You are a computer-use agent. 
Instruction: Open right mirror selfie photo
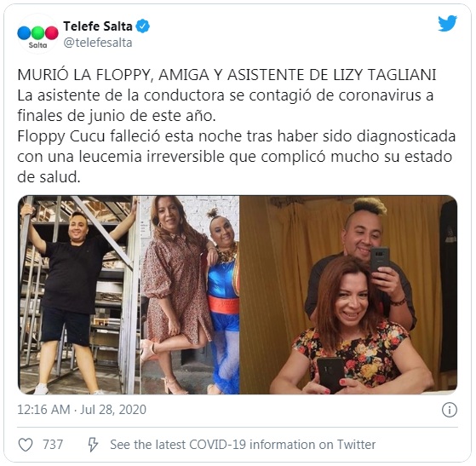point(348,295)
